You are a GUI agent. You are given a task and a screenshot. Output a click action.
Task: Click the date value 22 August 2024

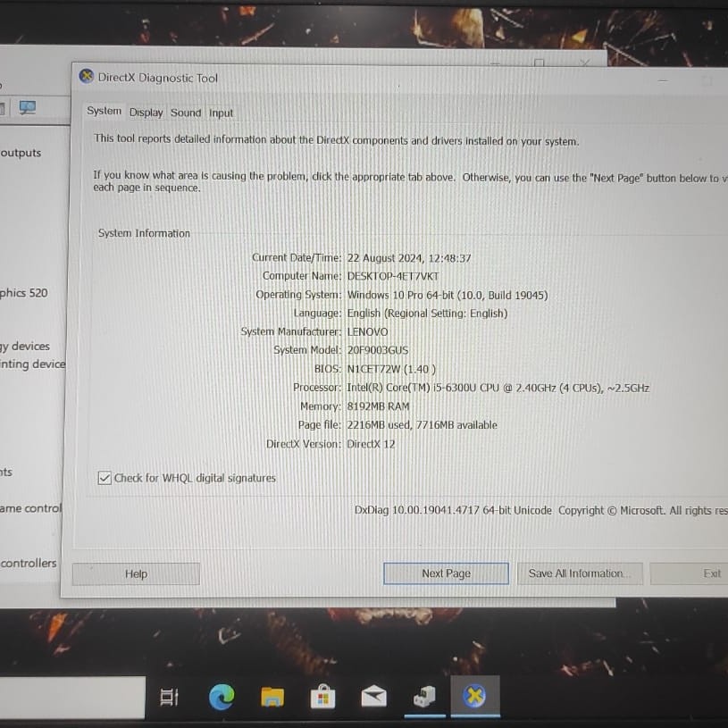409,258
